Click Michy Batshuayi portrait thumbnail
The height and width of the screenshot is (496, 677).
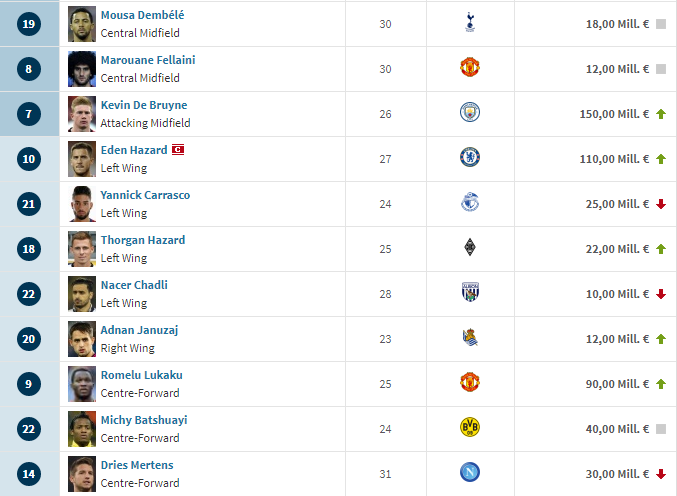point(82,429)
